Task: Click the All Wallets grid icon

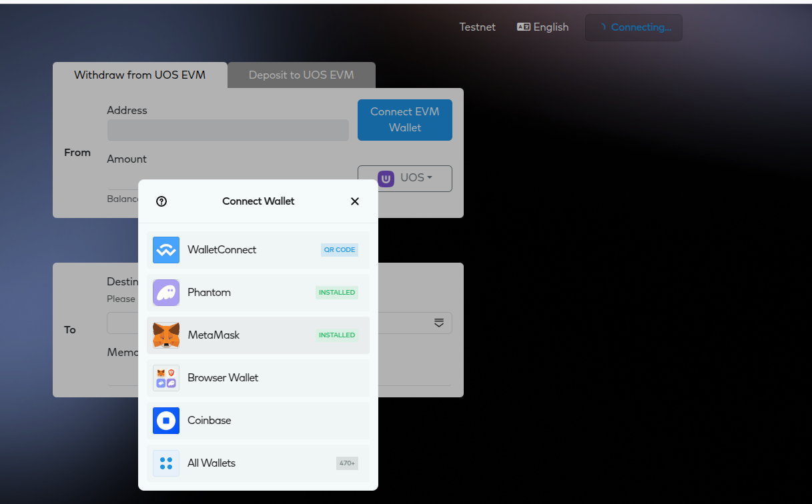Action: (x=166, y=463)
